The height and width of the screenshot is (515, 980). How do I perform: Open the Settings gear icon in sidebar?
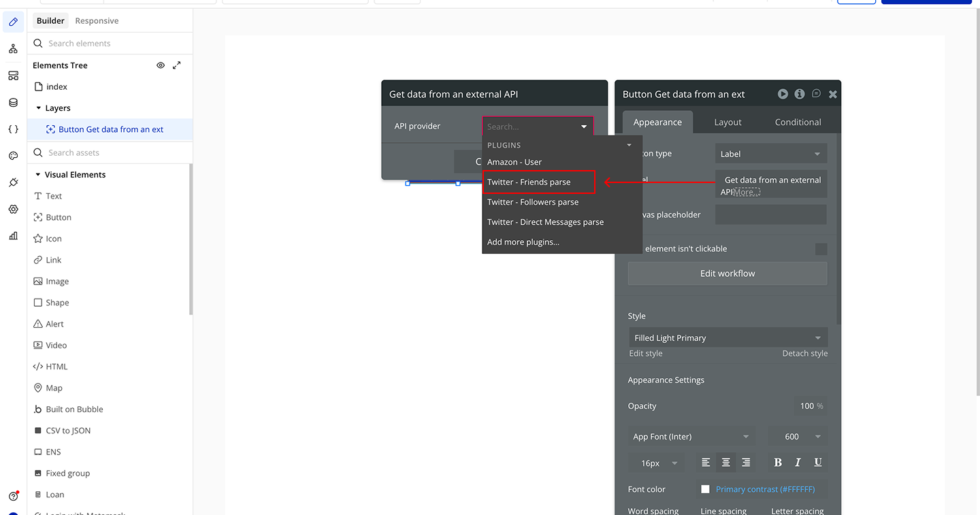(13, 210)
